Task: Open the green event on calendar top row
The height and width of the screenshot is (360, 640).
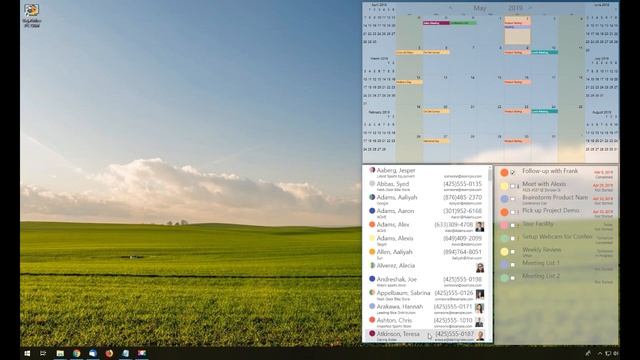Action: click(463, 23)
